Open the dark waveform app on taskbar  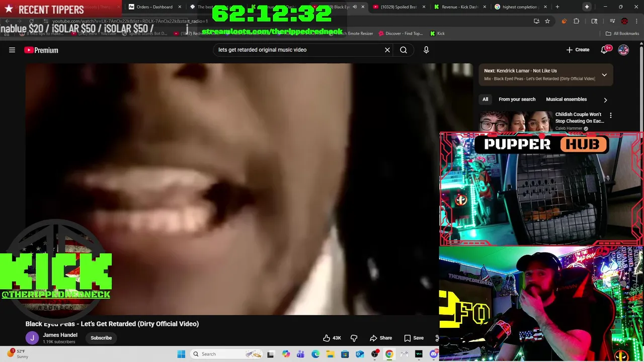pyautogui.click(x=419, y=354)
